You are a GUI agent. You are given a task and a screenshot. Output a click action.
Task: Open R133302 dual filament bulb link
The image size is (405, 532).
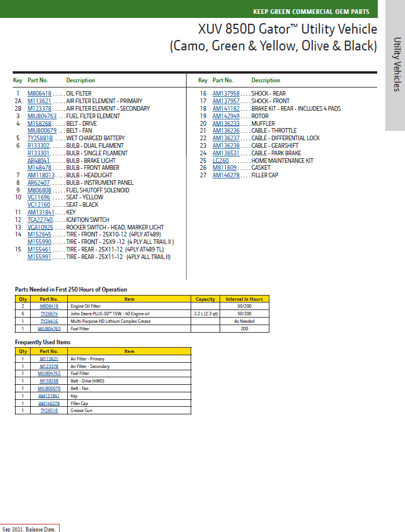coord(39,145)
